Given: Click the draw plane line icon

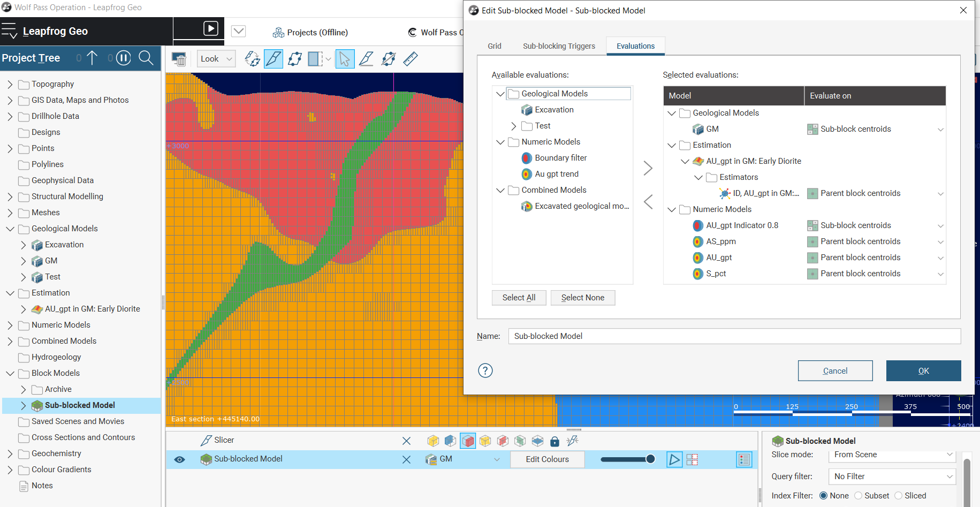Looking at the screenshot, I should 389,59.
